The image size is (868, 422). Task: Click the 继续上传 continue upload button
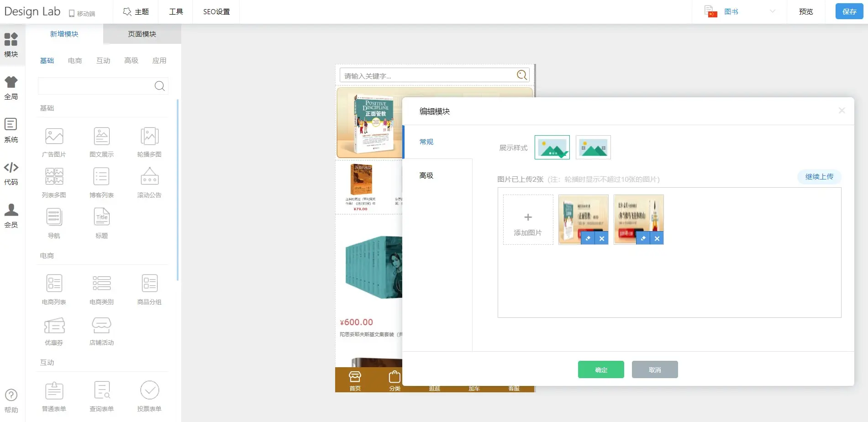pyautogui.click(x=819, y=177)
